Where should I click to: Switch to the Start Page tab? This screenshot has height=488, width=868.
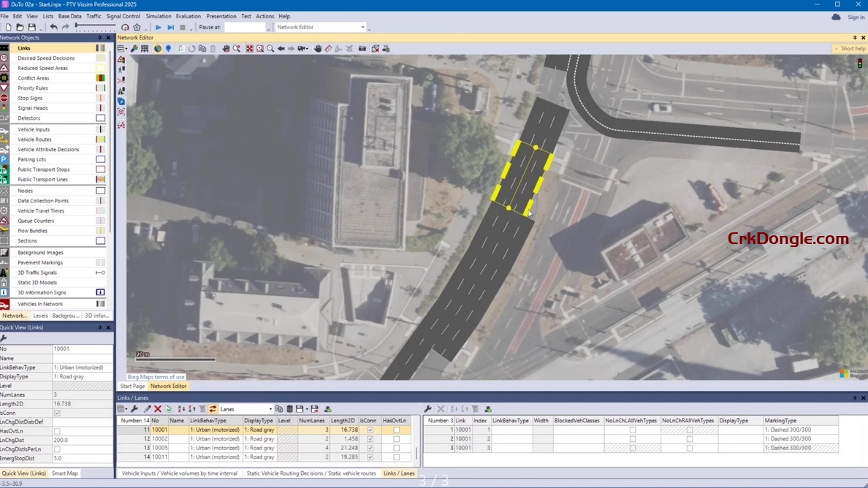click(x=132, y=385)
